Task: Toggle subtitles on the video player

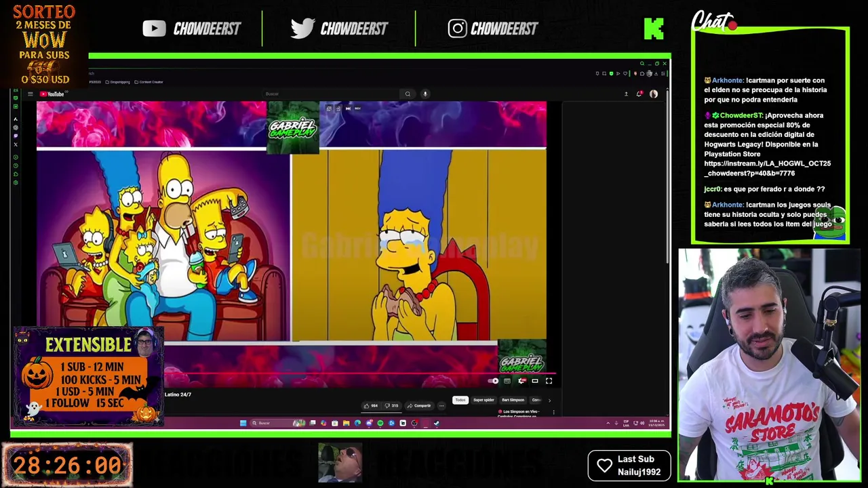Action: 507,381
